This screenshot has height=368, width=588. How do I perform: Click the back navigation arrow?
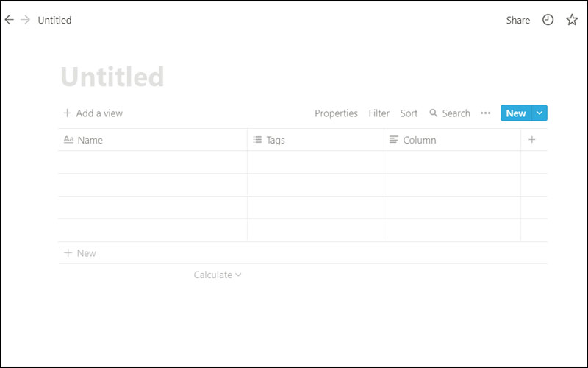[x=10, y=20]
